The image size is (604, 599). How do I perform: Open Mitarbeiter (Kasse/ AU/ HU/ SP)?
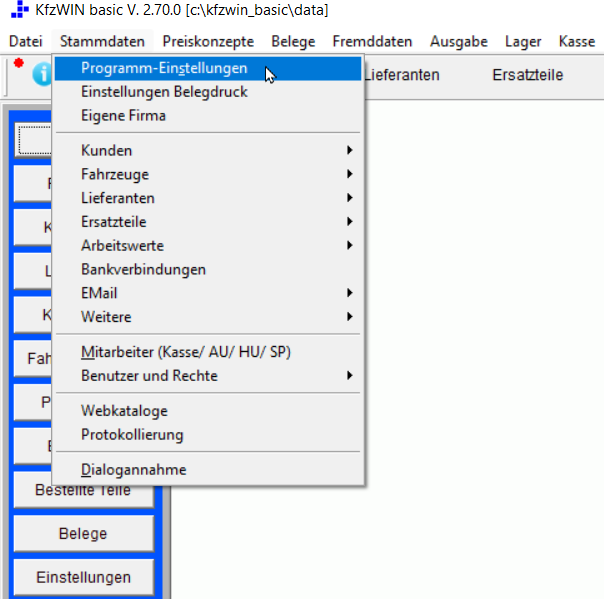(x=208, y=352)
